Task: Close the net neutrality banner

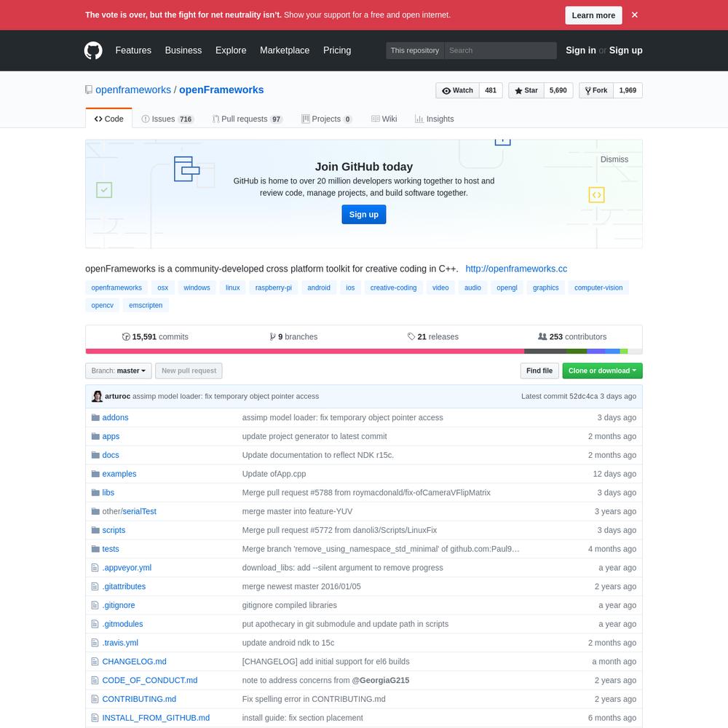Action: (635, 15)
